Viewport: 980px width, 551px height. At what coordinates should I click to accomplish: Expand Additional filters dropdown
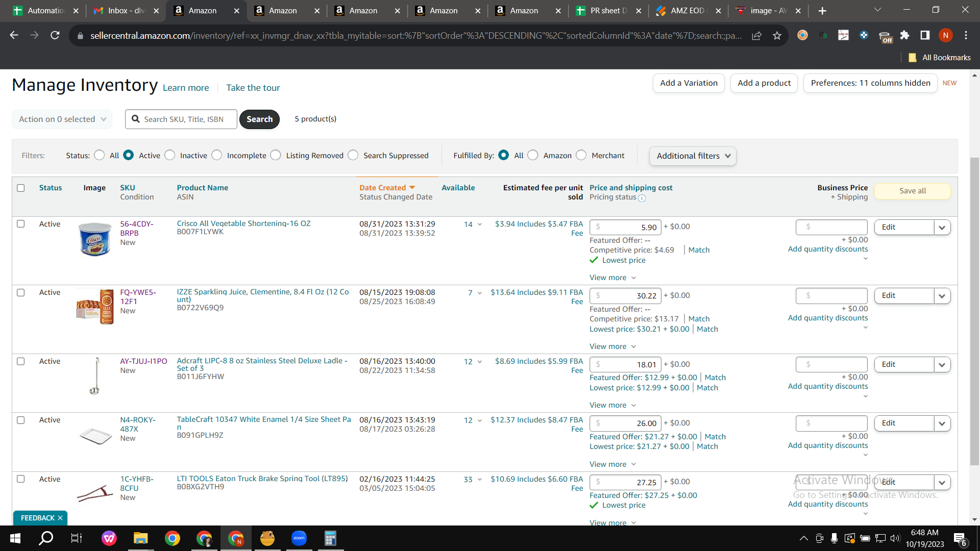(x=693, y=156)
